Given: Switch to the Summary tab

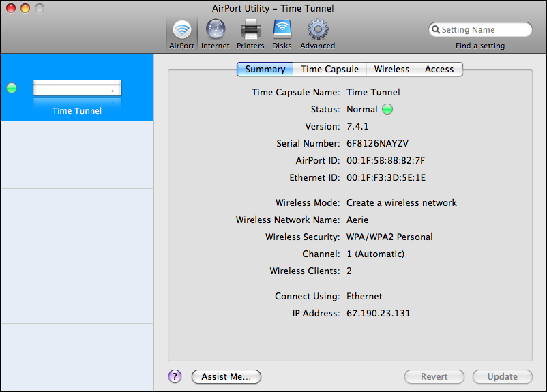Looking at the screenshot, I should tap(265, 69).
